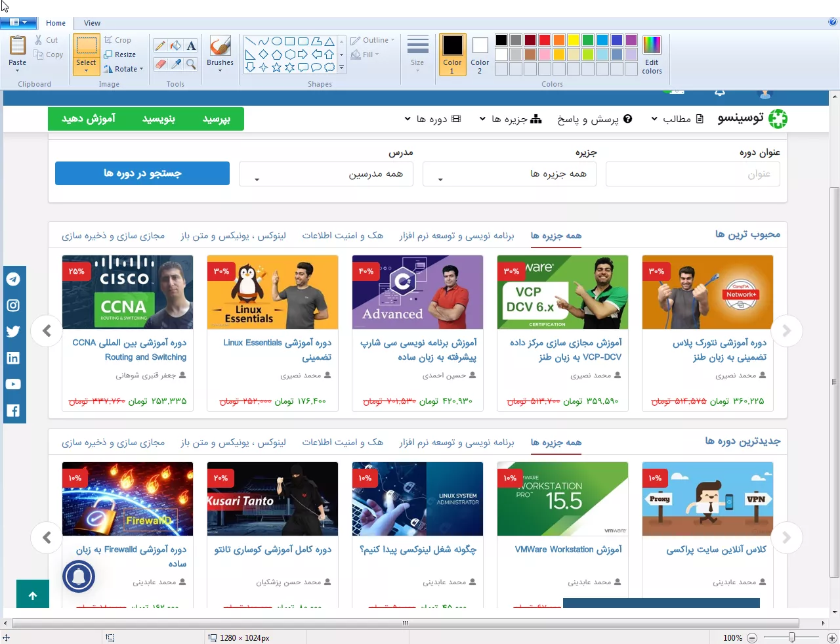840x644 pixels.
Task: Pick the yellow color in palette
Action: [x=574, y=40]
